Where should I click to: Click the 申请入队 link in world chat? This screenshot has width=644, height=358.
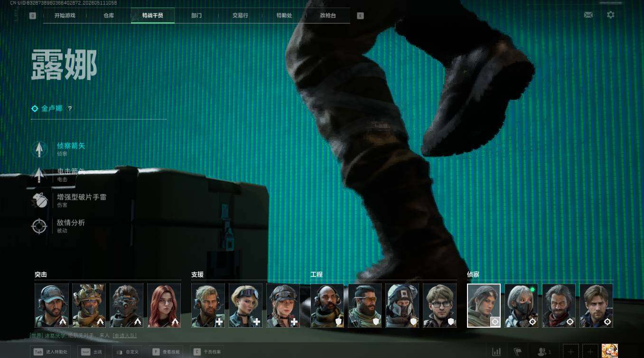tap(124, 336)
